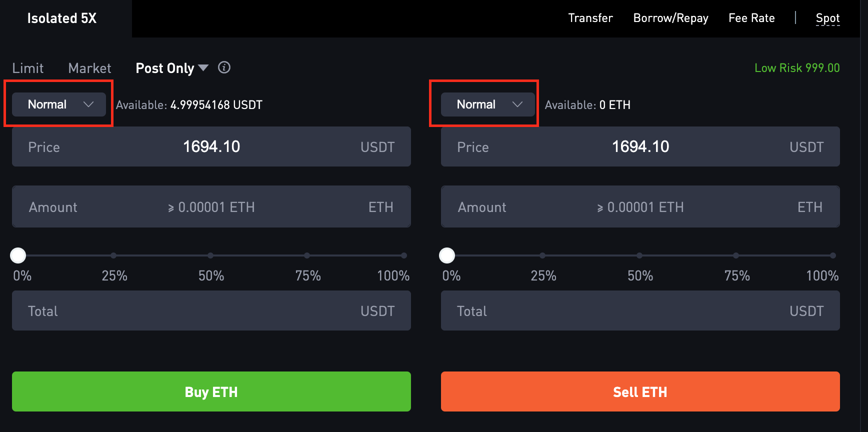Viewport: 868px width, 432px height.
Task: Focus the buy-side Total field
Action: [211, 310]
